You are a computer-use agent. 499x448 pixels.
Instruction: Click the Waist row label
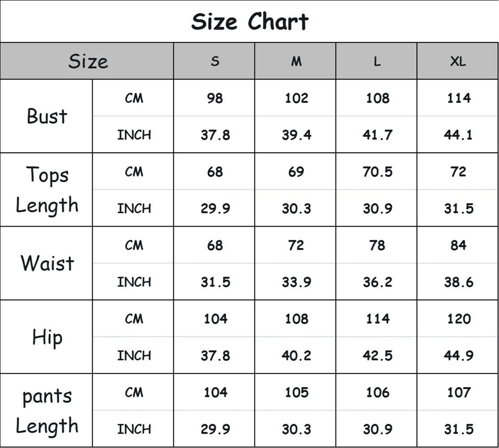point(47,263)
